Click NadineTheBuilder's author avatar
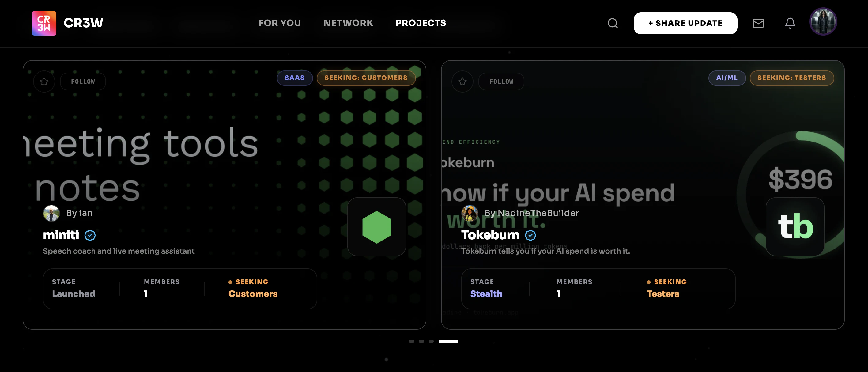 470,213
